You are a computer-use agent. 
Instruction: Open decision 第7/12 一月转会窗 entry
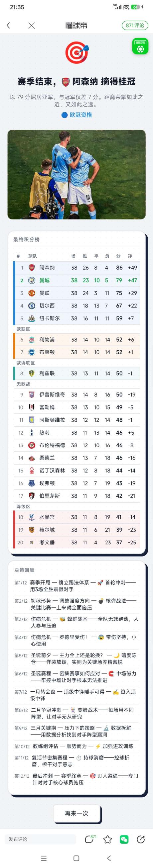(x=77, y=695)
